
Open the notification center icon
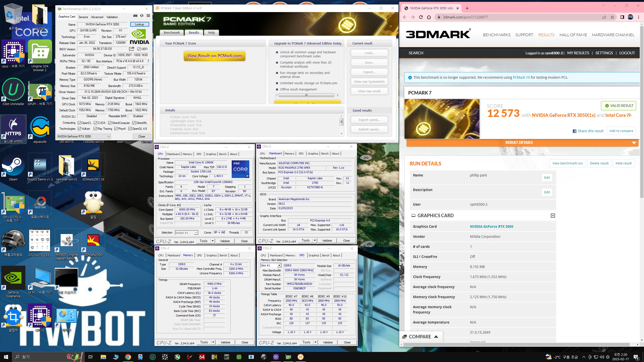pyautogui.click(x=636, y=357)
